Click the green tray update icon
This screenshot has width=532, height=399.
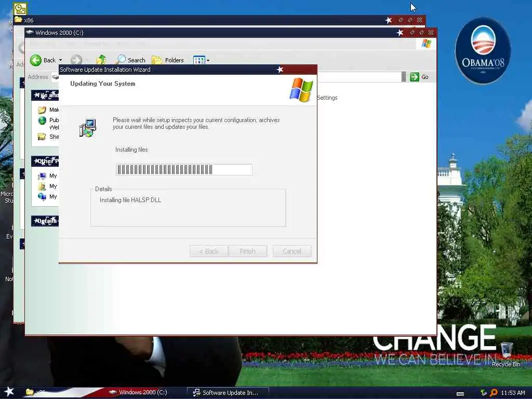tap(484, 393)
